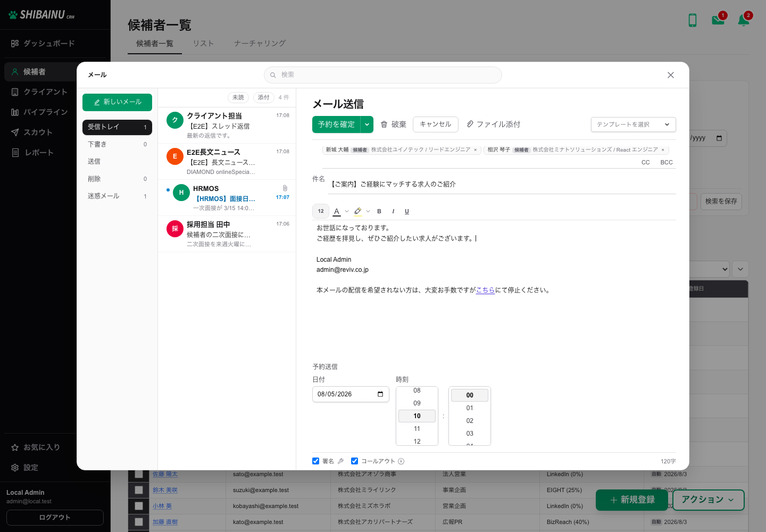Select hour 11 in the time picker
766x532 pixels.
point(417,429)
